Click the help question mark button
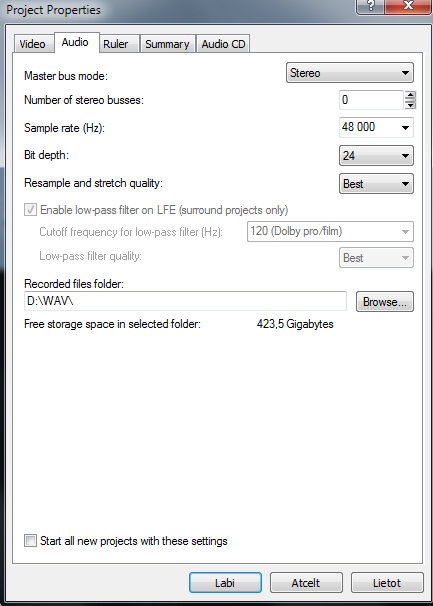Viewport: 433px width, 606px height. pos(370,7)
